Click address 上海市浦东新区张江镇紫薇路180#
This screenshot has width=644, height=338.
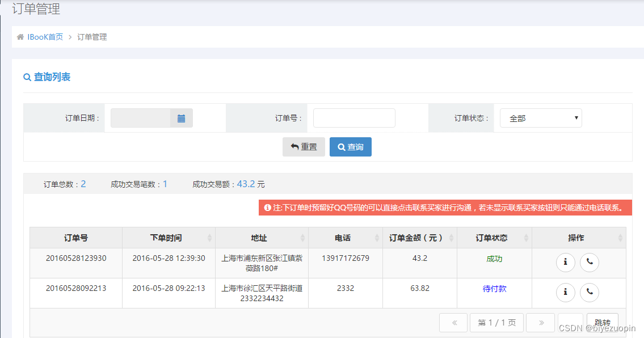262,263
